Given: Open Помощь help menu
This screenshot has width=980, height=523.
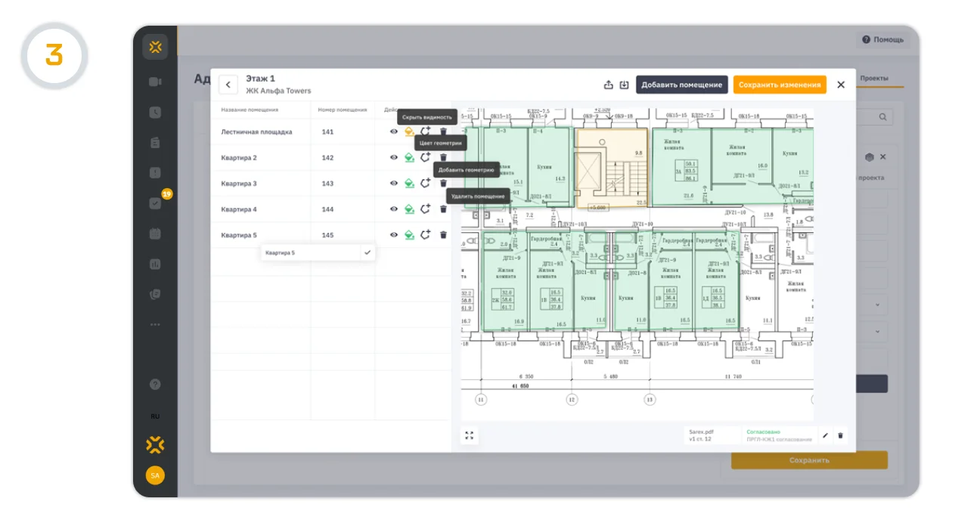Looking at the screenshot, I should pyautogui.click(x=882, y=39).
